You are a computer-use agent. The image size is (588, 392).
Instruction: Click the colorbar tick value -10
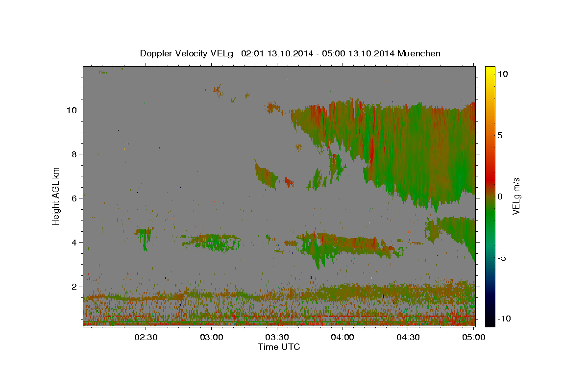[x=504, y=318]
